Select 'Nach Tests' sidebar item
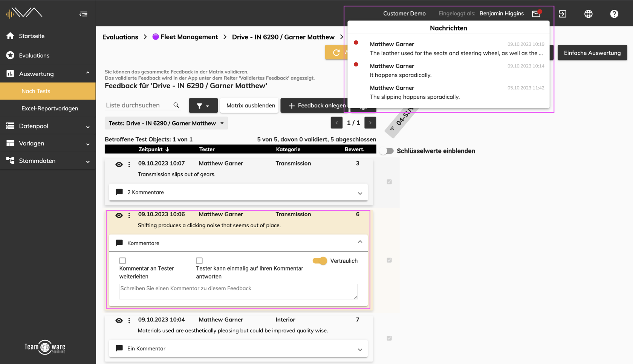Image resolution: width=633 pixels, height=364 pixels. click(48, 91)
